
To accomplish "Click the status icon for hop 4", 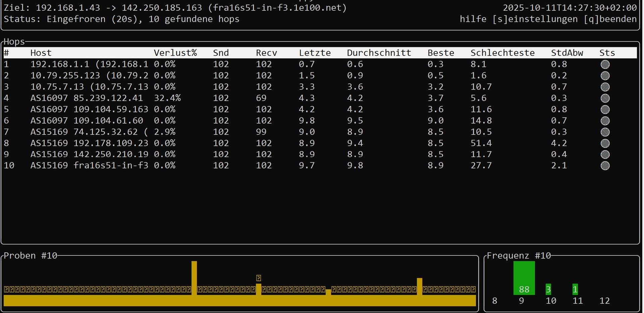I will [x=605, y=98].
